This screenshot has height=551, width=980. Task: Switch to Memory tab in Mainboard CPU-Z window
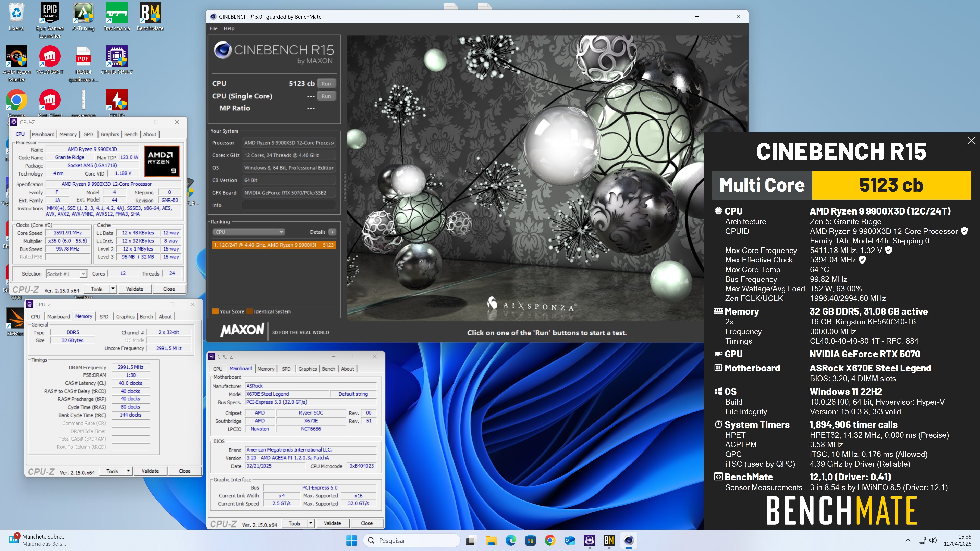pos(265,369)
